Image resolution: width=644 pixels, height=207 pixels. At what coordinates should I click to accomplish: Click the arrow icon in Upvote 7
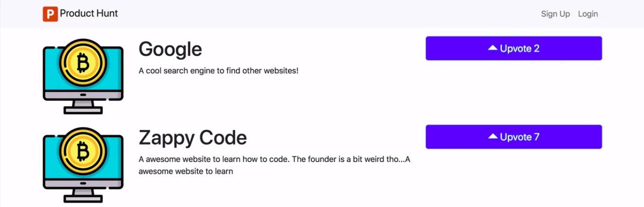(493, 136)
